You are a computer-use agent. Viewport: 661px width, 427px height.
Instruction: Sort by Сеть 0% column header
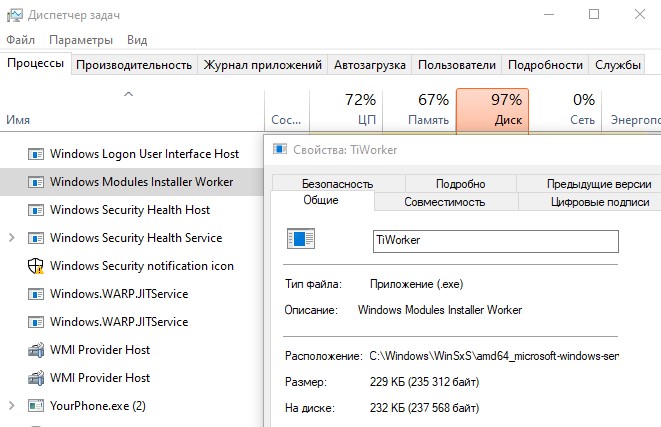[565, 110]
